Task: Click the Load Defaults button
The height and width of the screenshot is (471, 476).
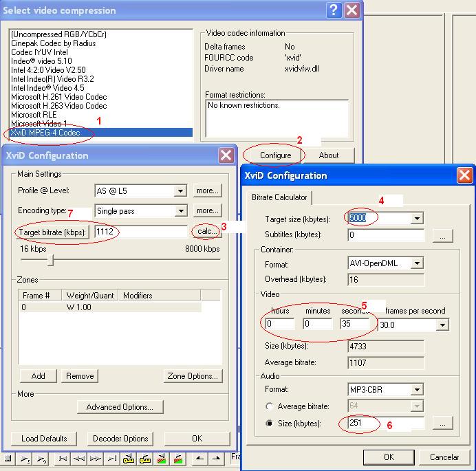Action: click(x=44, y=439)
